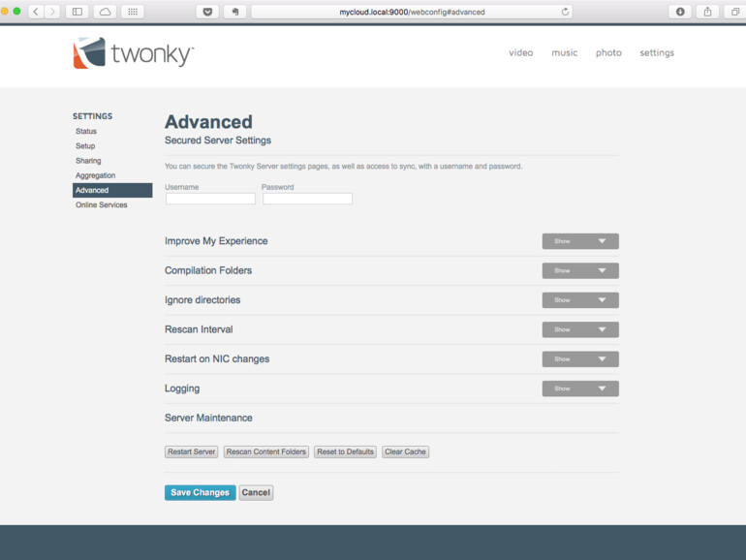Screen dimensions: 746x560
Task: Expand Improve My Experience section
Action: coord(580,241)
